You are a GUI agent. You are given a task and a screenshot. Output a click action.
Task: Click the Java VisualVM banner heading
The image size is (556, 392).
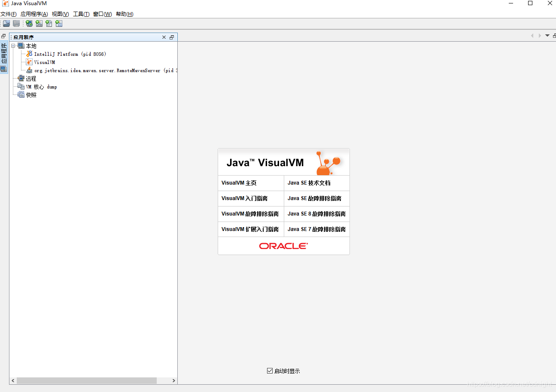[265, 163]
